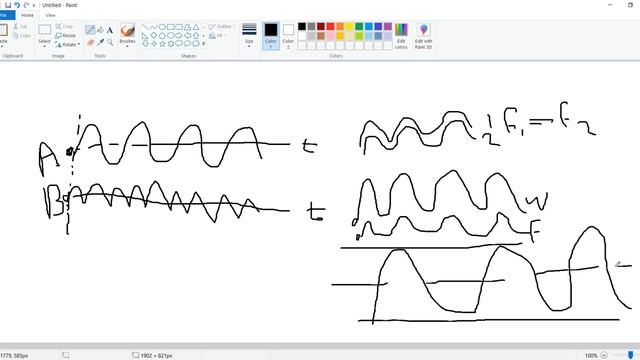This screenshot has height=360, width=640.
Task: Select the Text tool
Action: click(110, 30)
